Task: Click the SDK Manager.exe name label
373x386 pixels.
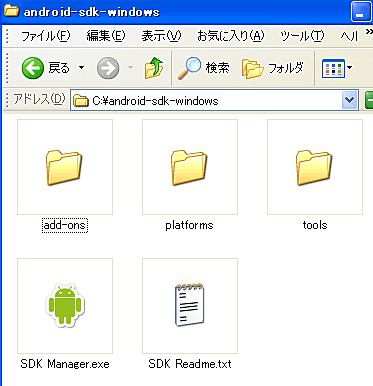Action: coord(65,364)
